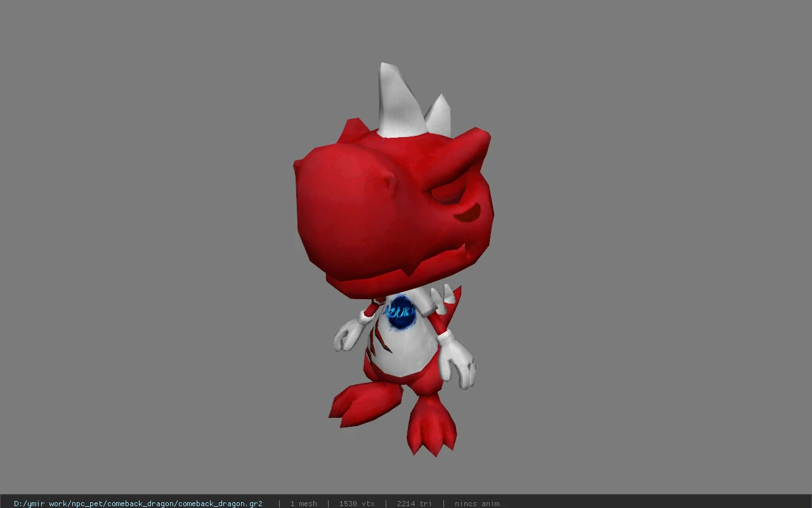Click the '1 mesh' status entry
Image resolution: width=812 pixels, height=508 pixels.
click(x=304, y=504)
